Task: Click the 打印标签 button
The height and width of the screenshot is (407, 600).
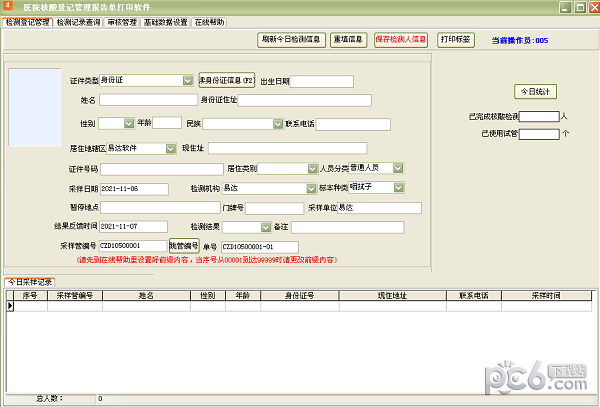Action: pos(455,40)
